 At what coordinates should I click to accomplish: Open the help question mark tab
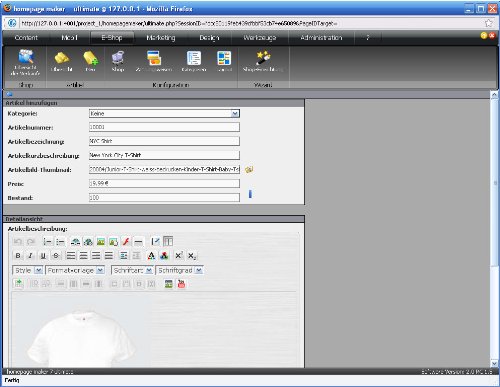(x=368, y=38)
